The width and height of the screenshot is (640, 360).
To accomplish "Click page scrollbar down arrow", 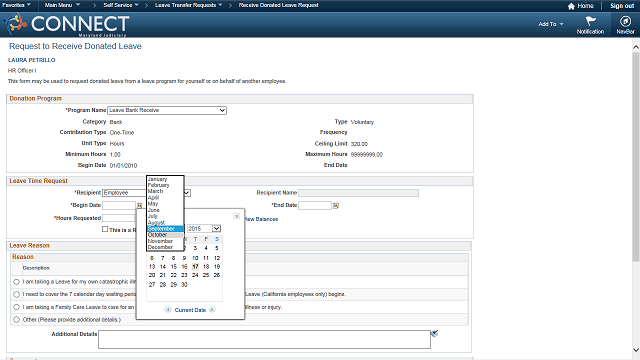I will coord(636,350).
